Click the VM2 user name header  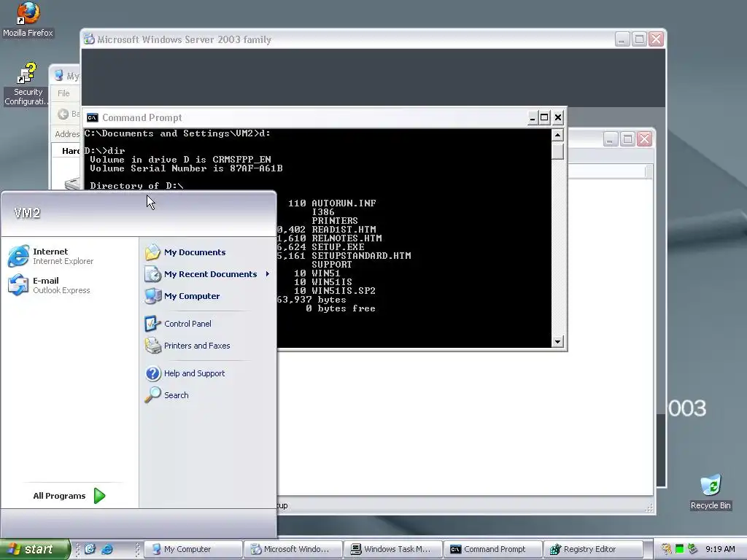pyautogui.click(x=27, y=213)
